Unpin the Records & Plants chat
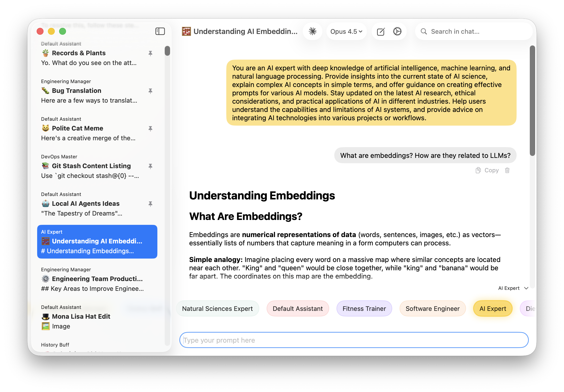 [150, 53]
